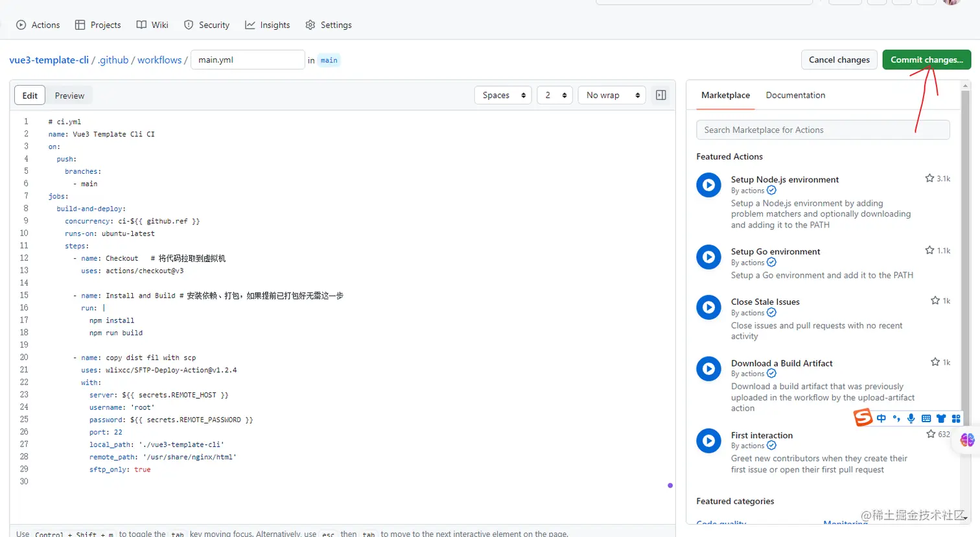Click the code line 'port: 22'
The width and height of the screenshot is (980, 537).
click(106, 432)
